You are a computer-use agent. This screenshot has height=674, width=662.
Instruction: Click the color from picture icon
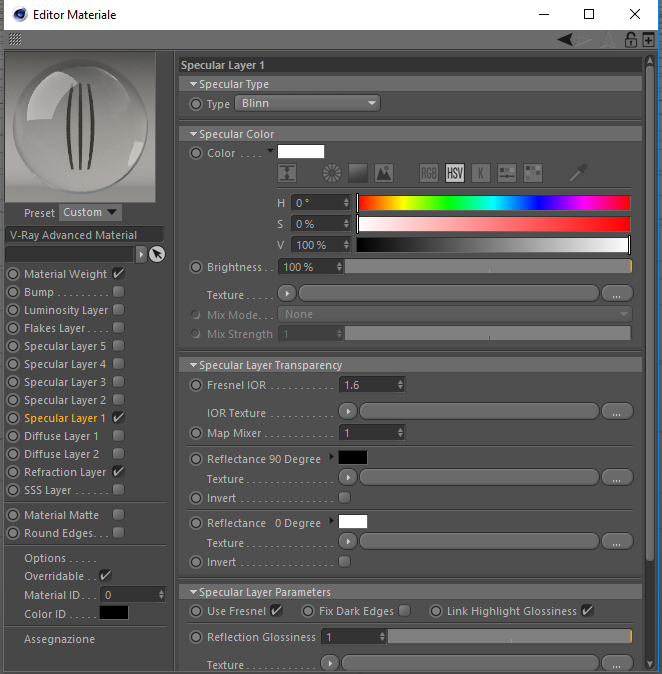point(384,173)
